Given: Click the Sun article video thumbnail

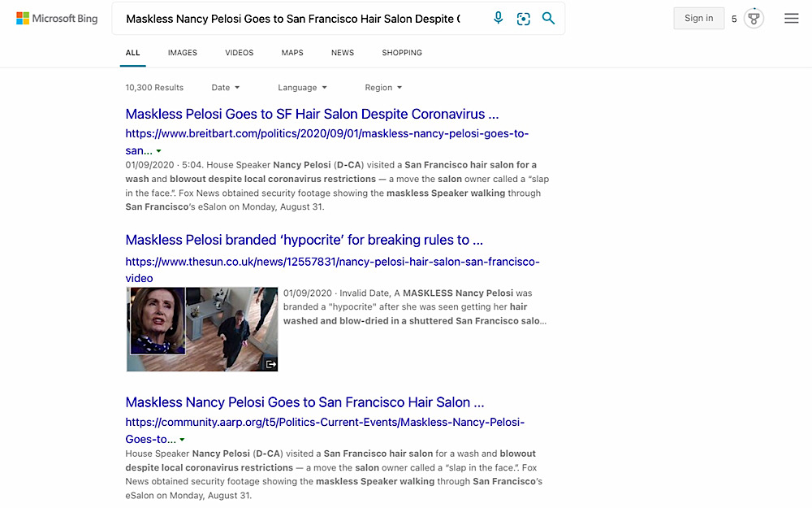Looking at the screenshot, I should click(202, 329).
